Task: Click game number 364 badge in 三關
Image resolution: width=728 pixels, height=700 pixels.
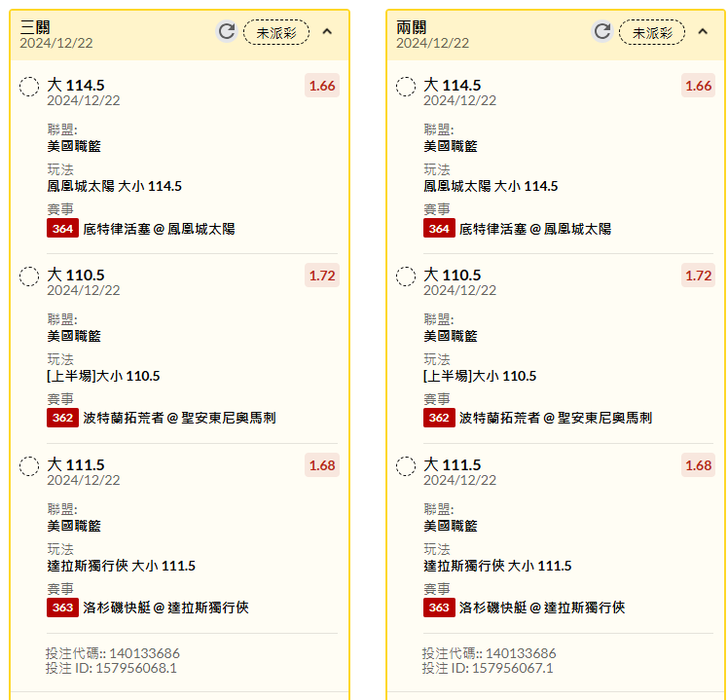Action: click(x=62, y=228)
